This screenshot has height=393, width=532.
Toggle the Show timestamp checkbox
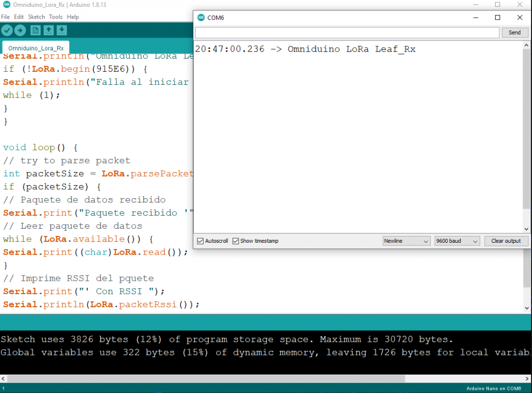(x=236, y=241)
